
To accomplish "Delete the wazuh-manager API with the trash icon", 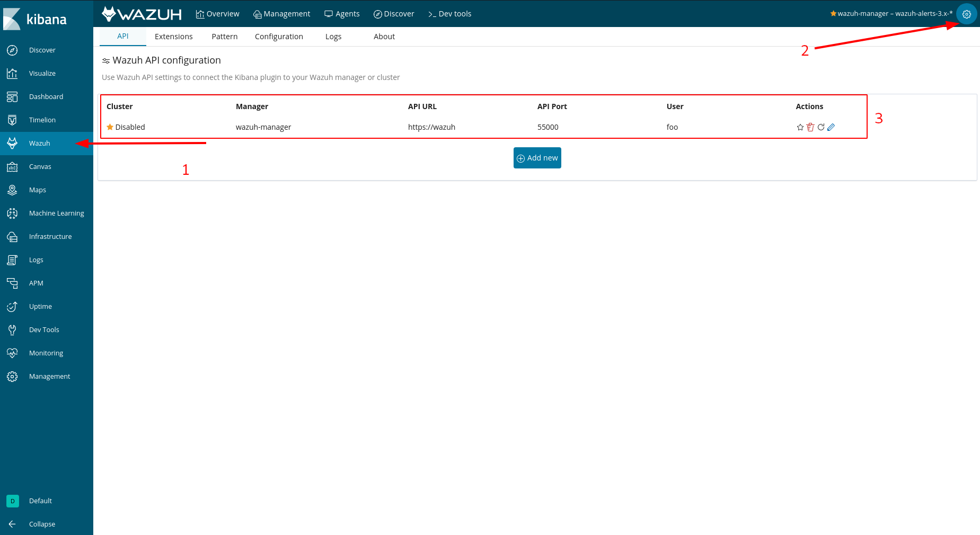I will [810, 127].
